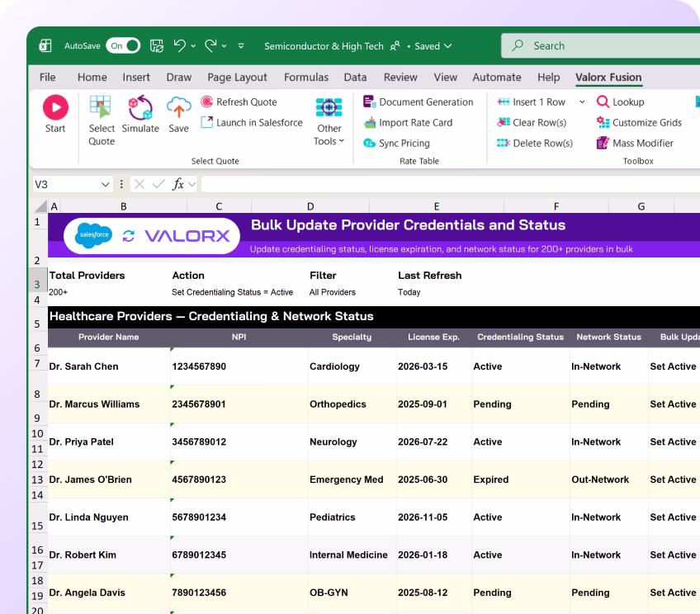
Task: Select the Valorx Fusion tab
Action: click(608, 78)
